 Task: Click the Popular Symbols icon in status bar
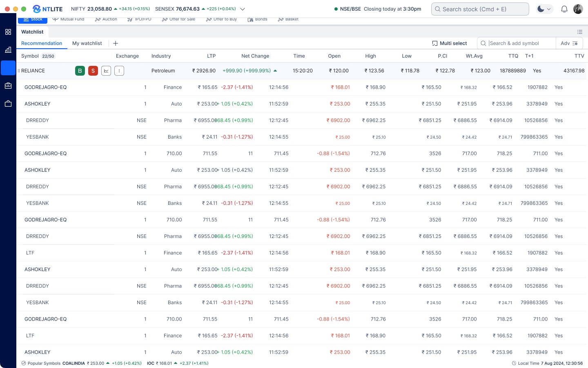pyautogui.click(x=24, y=364)
